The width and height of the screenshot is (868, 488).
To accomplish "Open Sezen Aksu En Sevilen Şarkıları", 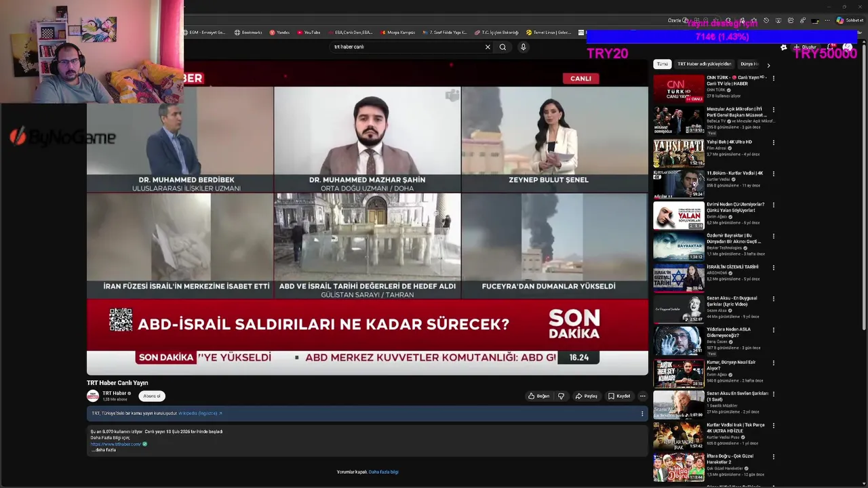I will [679, 405].
